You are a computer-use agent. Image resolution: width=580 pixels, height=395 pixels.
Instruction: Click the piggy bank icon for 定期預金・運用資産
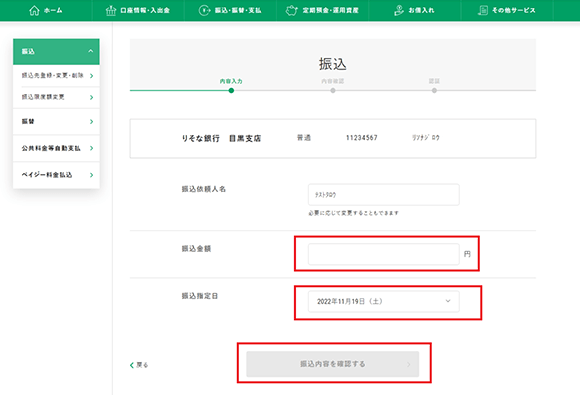[x=291, y=10]
